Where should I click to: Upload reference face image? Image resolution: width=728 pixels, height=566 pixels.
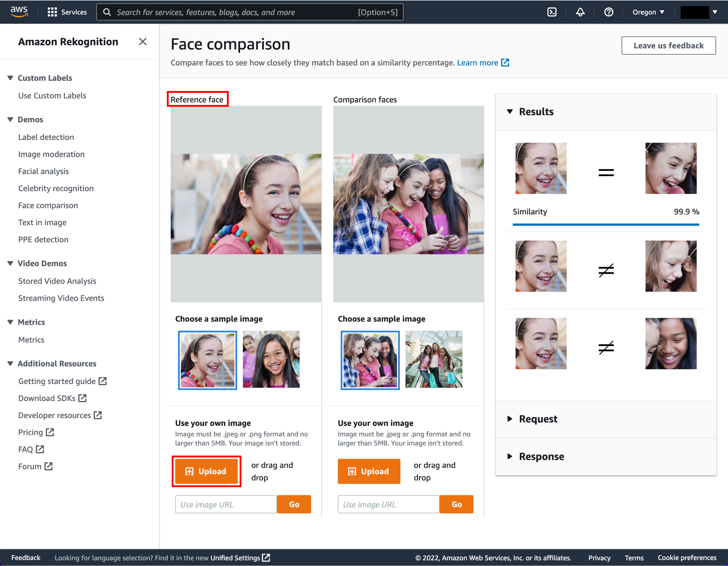[x=206, y=471]
